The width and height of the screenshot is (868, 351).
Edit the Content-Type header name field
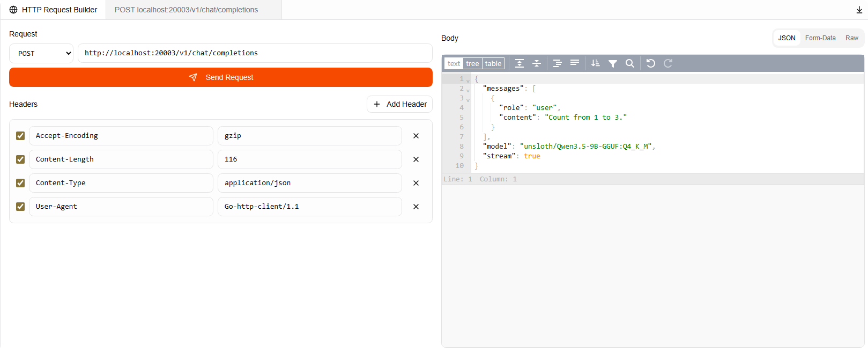(x=121, y=183)
